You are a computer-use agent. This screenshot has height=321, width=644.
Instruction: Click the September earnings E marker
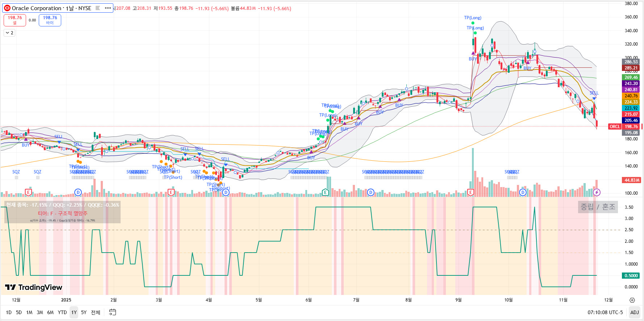point(471,192)
